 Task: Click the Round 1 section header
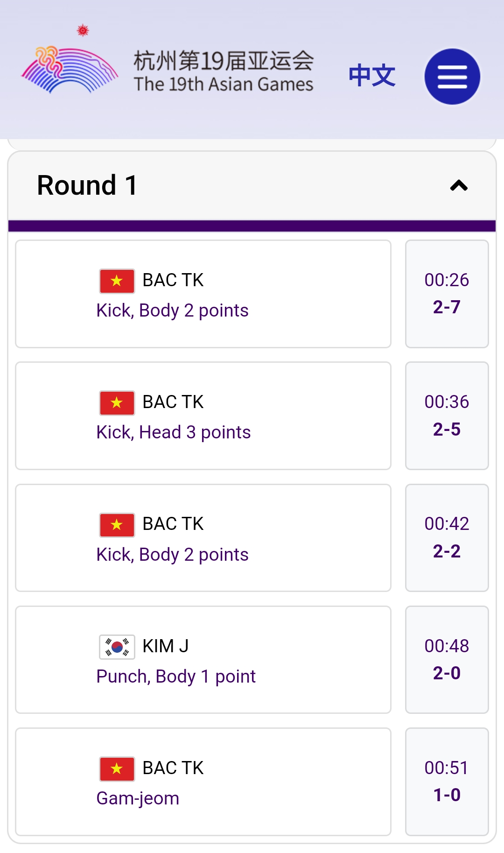[252, 185]
